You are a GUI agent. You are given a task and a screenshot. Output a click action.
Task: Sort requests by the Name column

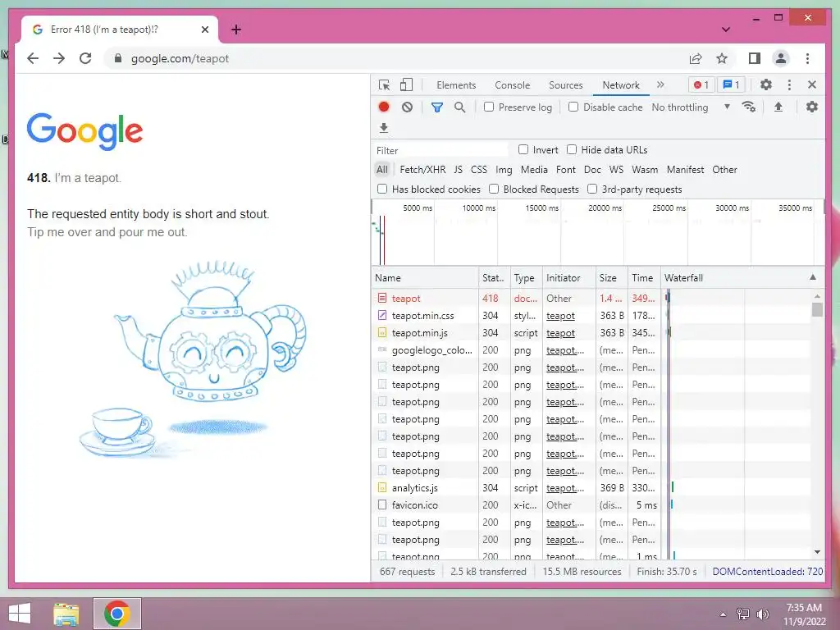tap(425, 277)
